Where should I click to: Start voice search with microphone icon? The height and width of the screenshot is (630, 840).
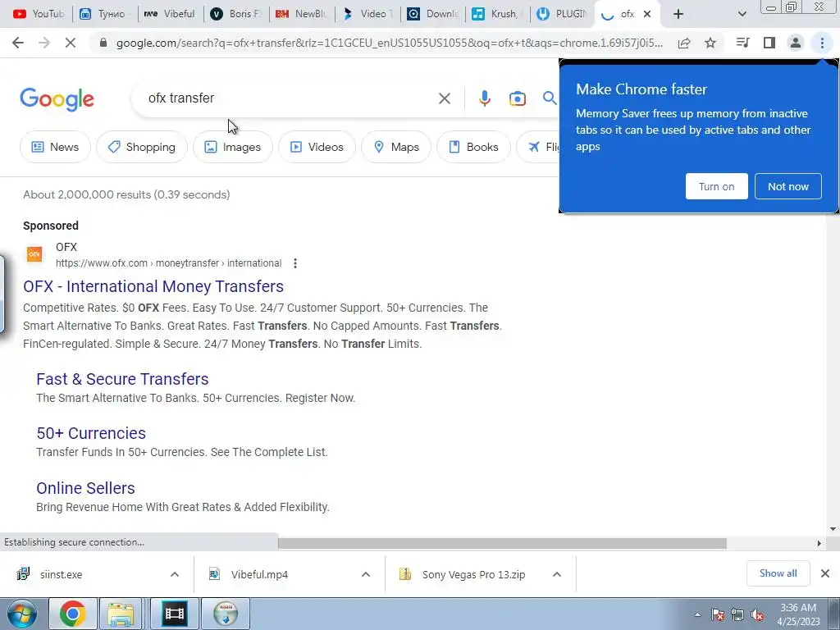click(x=484, y=98)
